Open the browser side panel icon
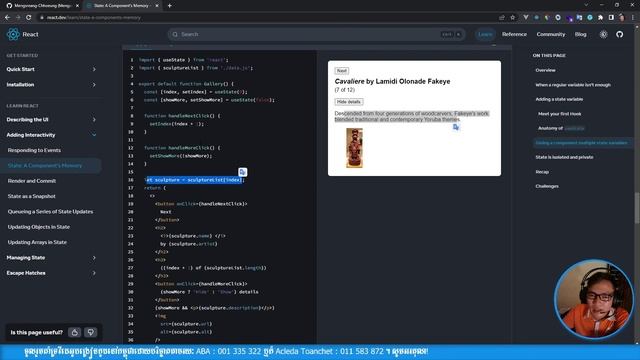This screenshot has height=360, width=640. (611, 18)
